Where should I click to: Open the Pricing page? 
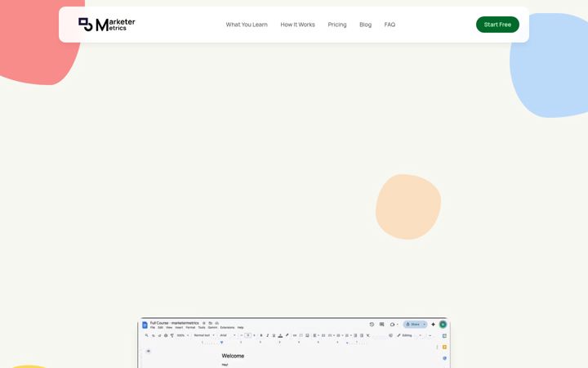pyautogui.click(x=337, y=25)
